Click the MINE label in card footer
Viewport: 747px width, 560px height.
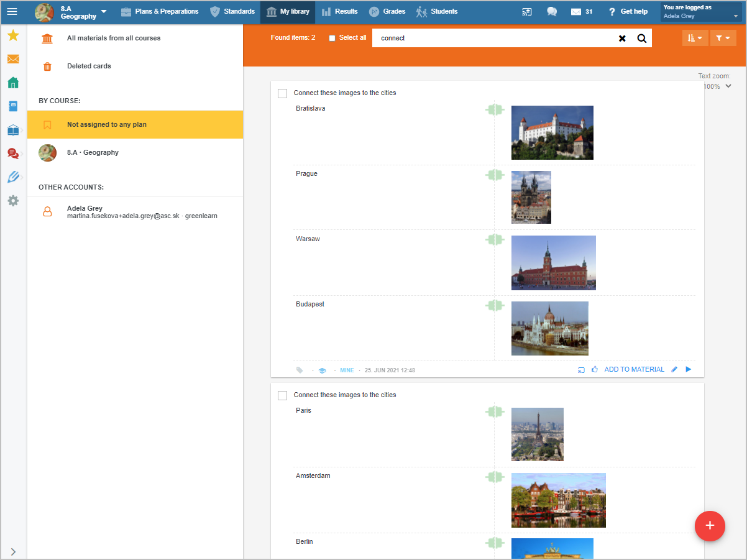[x=347, y=370]
